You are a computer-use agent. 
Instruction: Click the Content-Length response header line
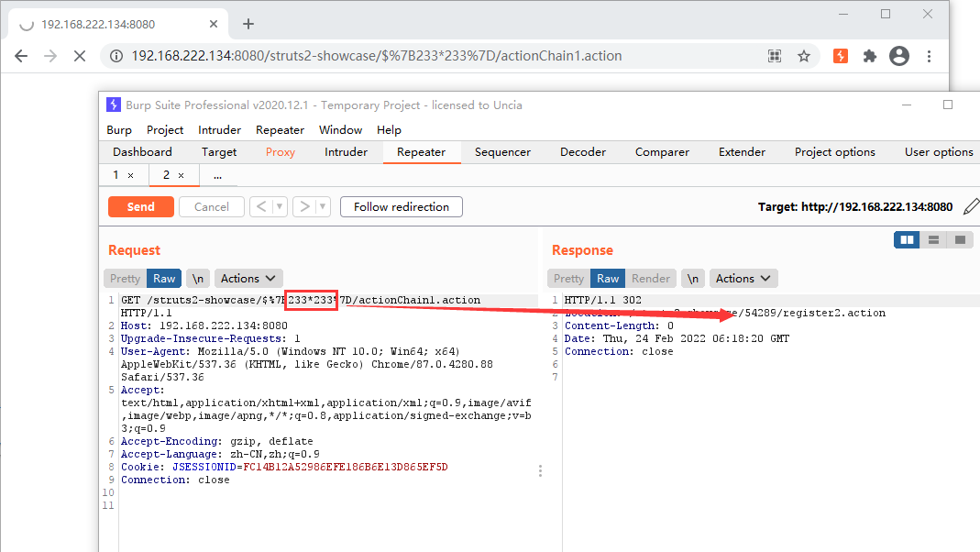click(x=619, y=326)
